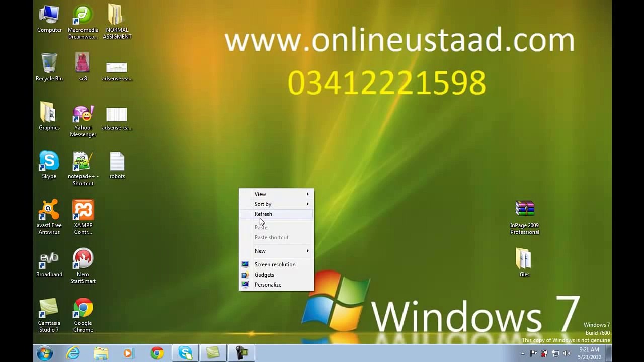Image resolution: width=644 pixels, height=362 pixels.
Task: Click the Show desktop button
Action: coord(608,353)
